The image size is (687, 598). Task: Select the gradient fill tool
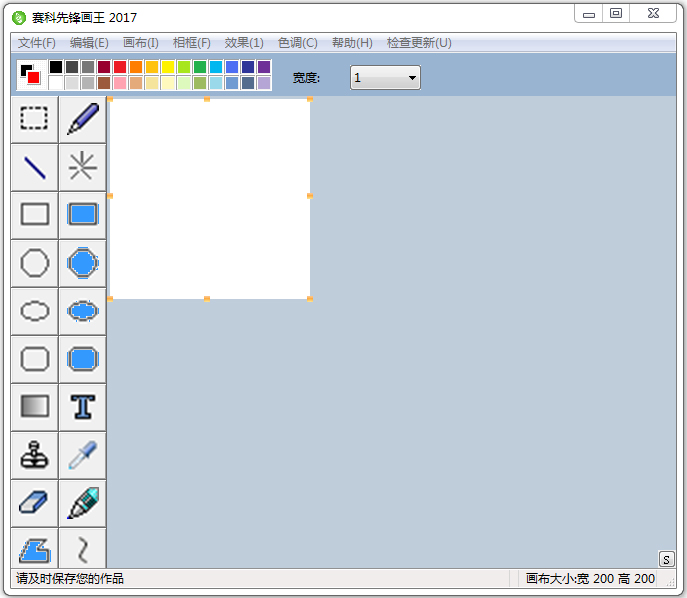coord(35,407)
